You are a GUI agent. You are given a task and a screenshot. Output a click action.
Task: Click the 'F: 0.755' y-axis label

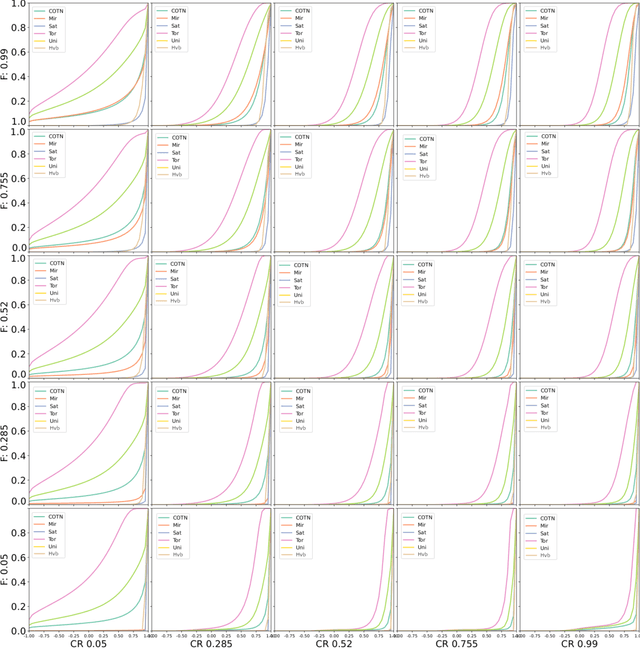click(7, 190)
